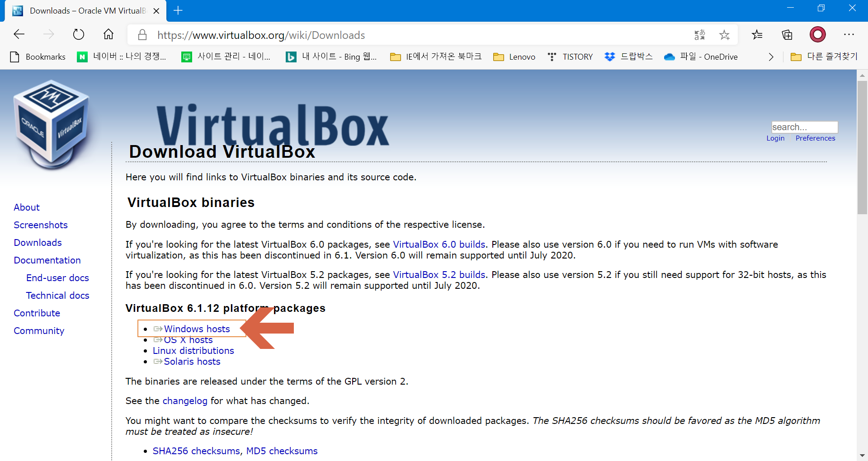Open the 드랍박스 bookmark
Image resolution: width=868 pixels, height=461 pixels.
coord(629,57)
